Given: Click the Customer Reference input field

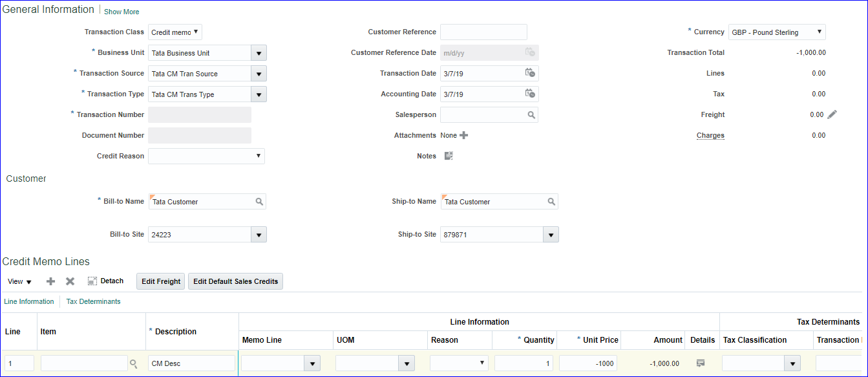Looking at the screenshot, I should 483,32.
